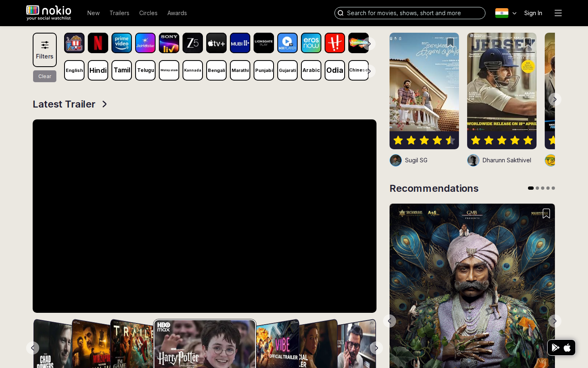The height and width of the screenshot is (368, 588).
Task: Select the third Recommendations pagination dot
Action: click(x=543, y=188)
